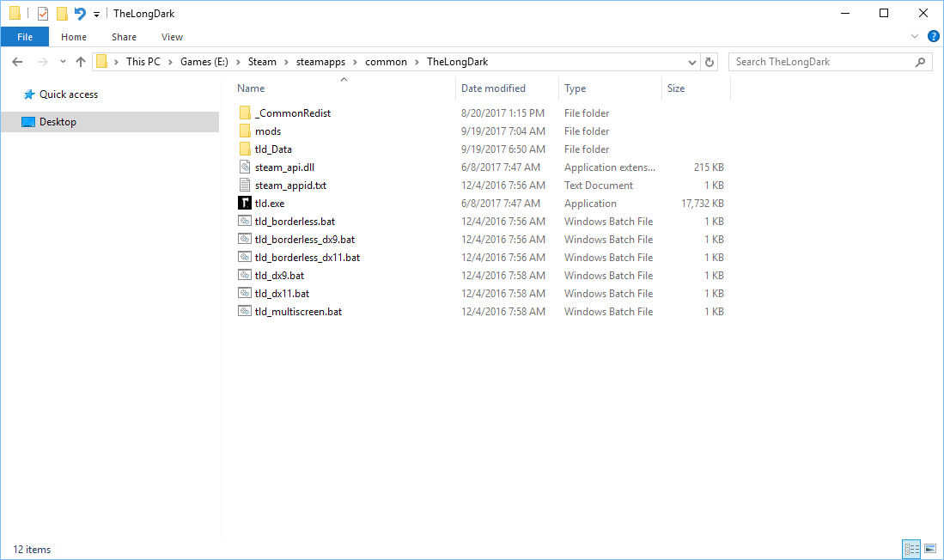Click the Text Document type cell

click(x=599, y=186)
